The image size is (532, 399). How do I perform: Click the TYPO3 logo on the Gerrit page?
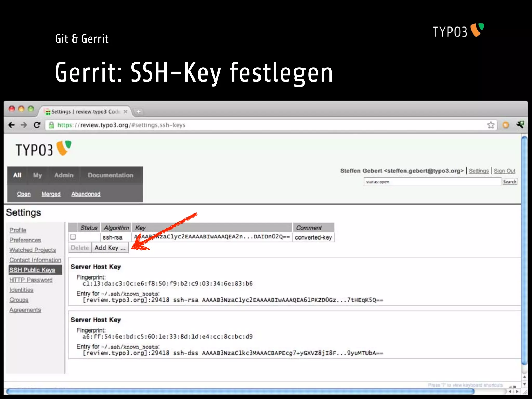(43, 149)
